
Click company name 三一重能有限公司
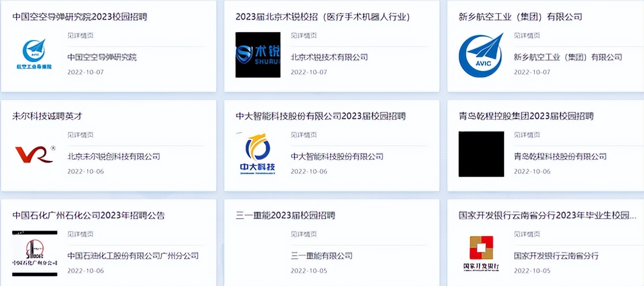pyautogui.click(x=321, y=256)
